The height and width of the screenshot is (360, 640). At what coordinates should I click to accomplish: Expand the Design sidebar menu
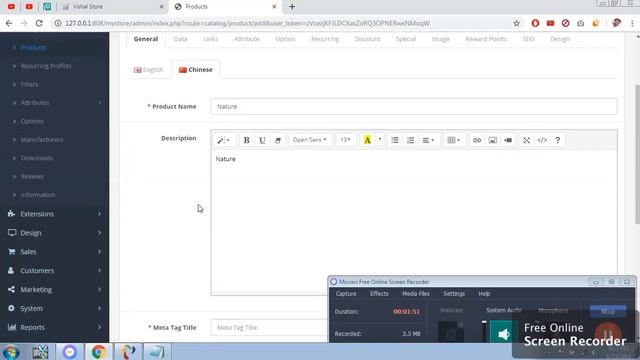click(54, 233)
